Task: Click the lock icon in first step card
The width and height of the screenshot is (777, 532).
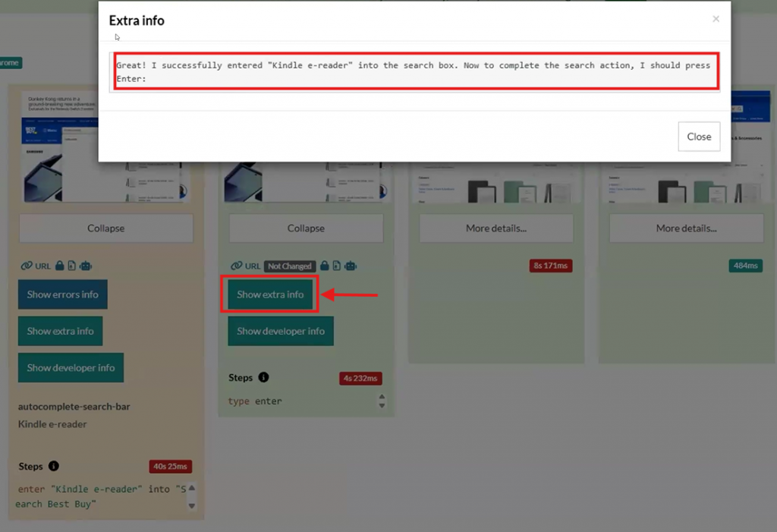Action: pos(59,266)
